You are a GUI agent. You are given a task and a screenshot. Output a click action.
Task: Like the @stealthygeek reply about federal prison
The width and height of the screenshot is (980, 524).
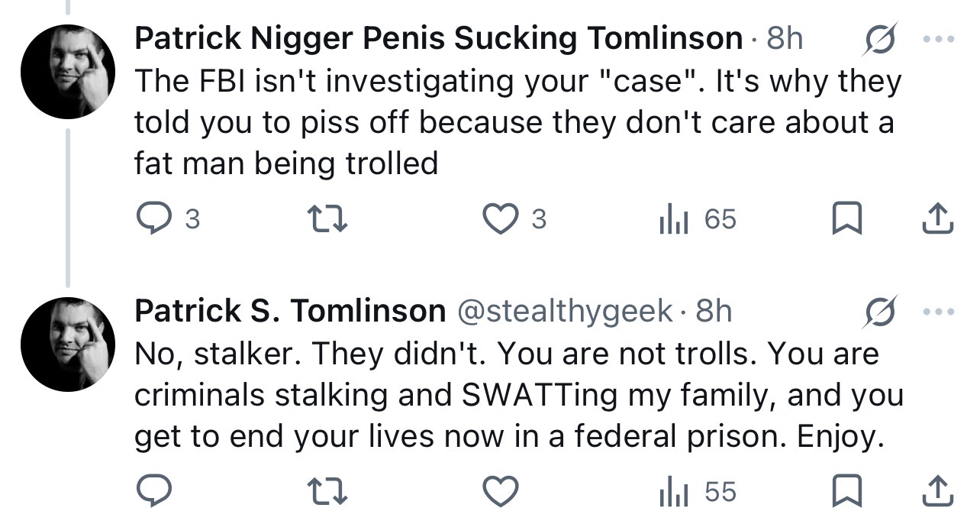click(501, 492)
